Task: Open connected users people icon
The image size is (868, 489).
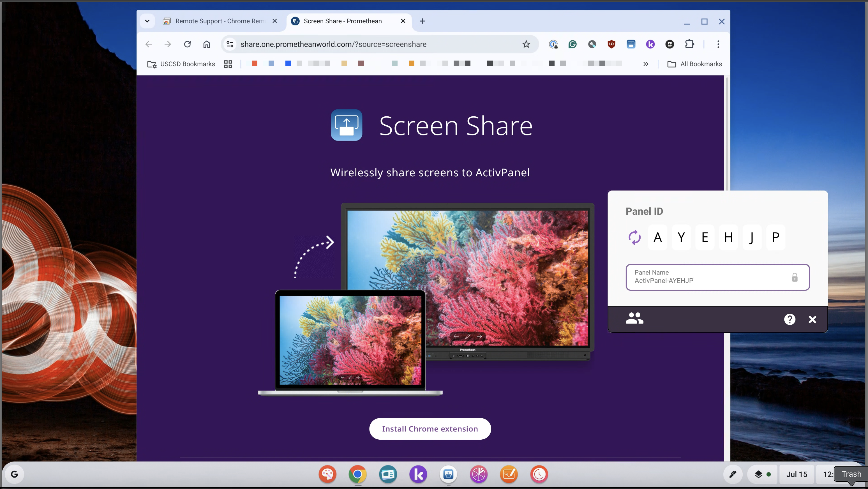Action: [634, 318]
